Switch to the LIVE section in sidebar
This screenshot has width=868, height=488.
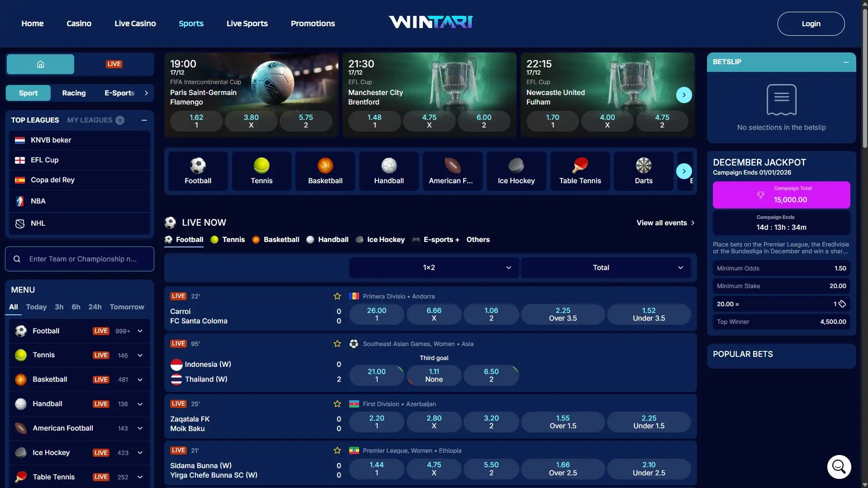114,64
